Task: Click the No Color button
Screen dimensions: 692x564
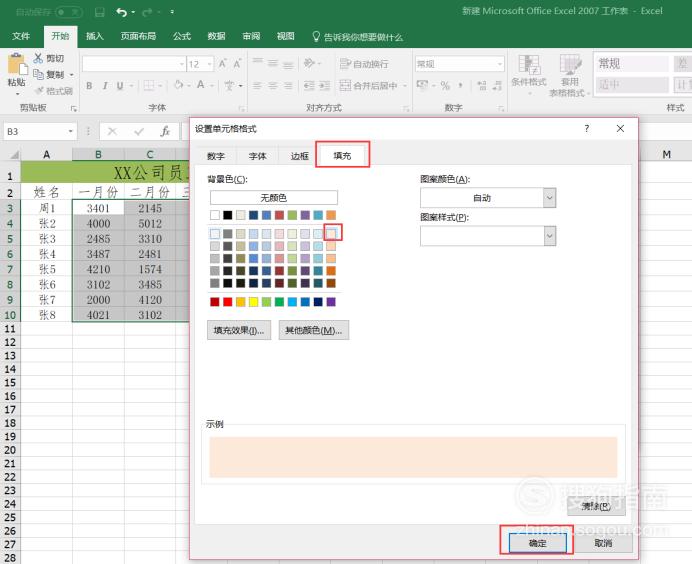Action: (274, 198)
